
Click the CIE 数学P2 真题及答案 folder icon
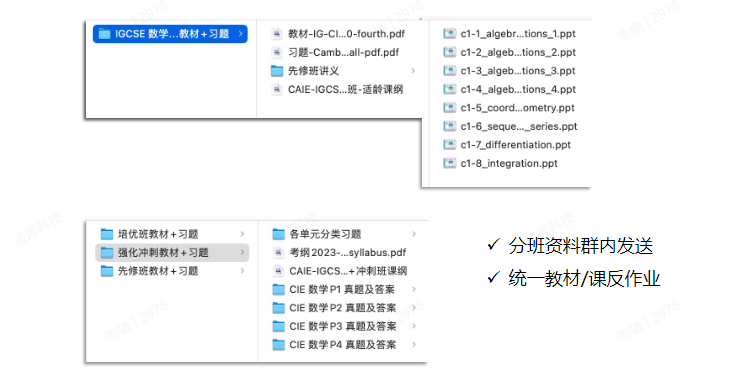tap(278, 308)
